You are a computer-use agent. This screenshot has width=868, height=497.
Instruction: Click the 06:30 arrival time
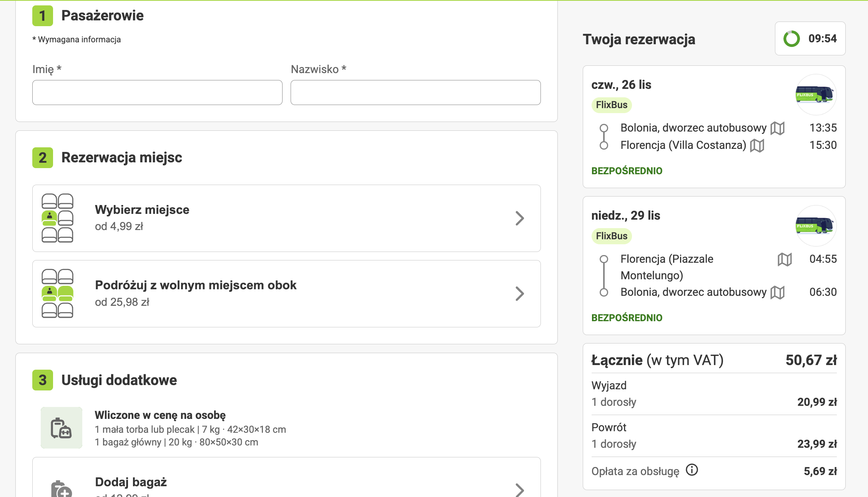point(823,292)
